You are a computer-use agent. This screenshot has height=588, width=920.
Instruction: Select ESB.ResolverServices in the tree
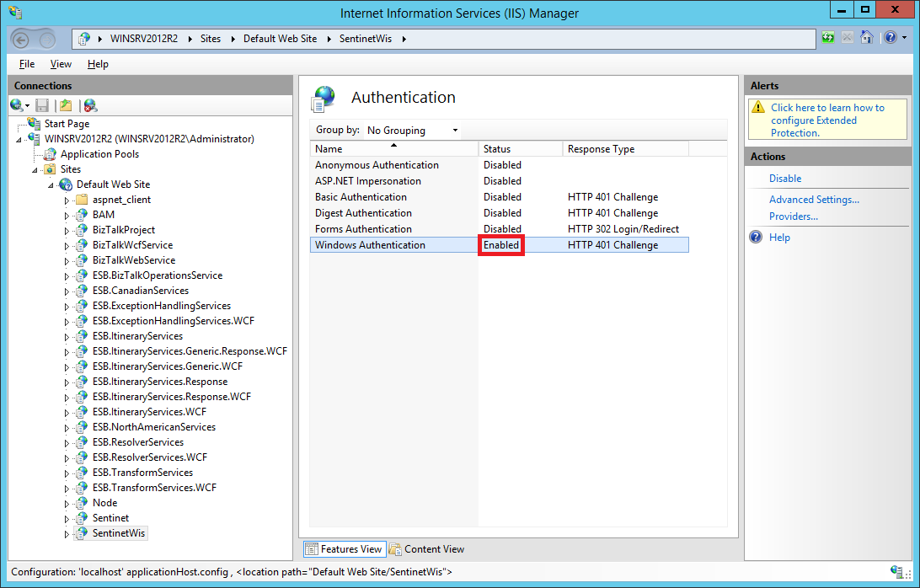click(x=138, y=442)
